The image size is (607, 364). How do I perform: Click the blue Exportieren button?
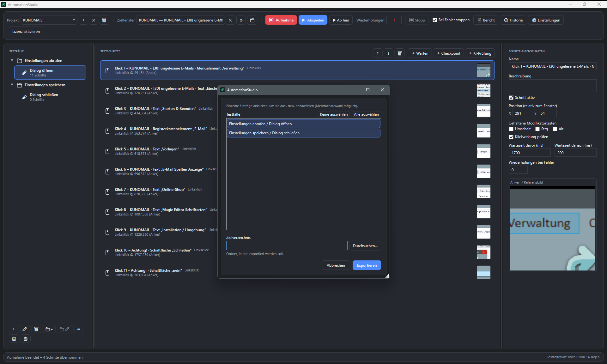click(x=367, y=265)
